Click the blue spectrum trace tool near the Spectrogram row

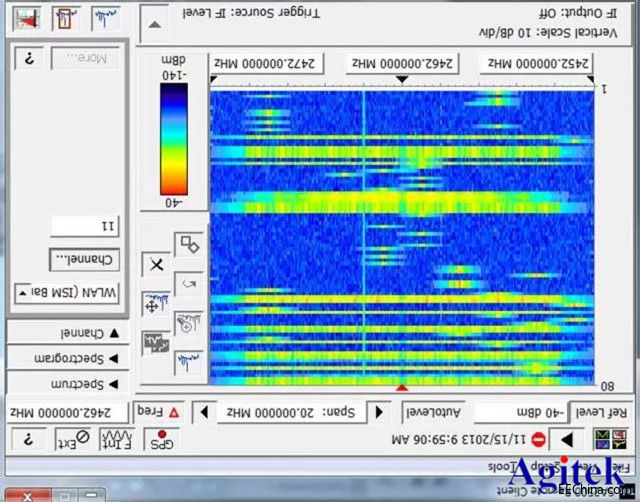pos(189,362)
